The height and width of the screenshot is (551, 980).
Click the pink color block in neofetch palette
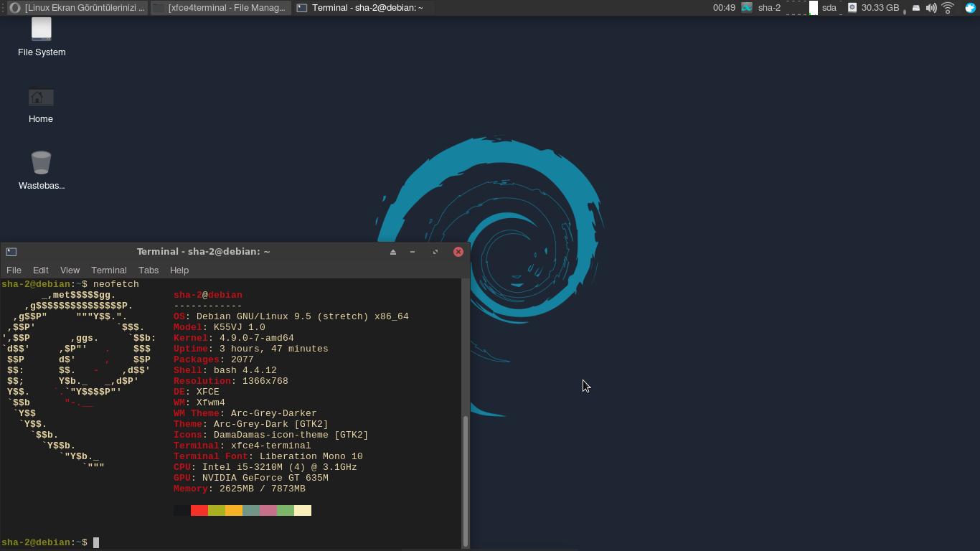click(268, 510)
